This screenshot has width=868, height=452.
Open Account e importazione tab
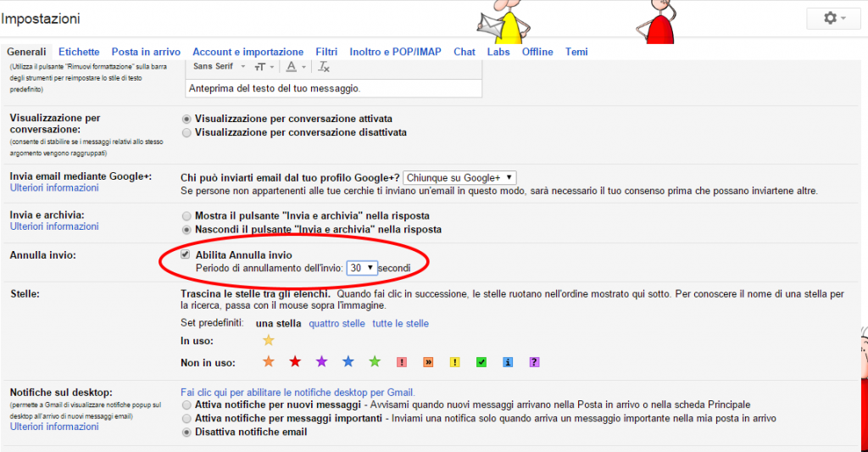(x=248, y=52)
